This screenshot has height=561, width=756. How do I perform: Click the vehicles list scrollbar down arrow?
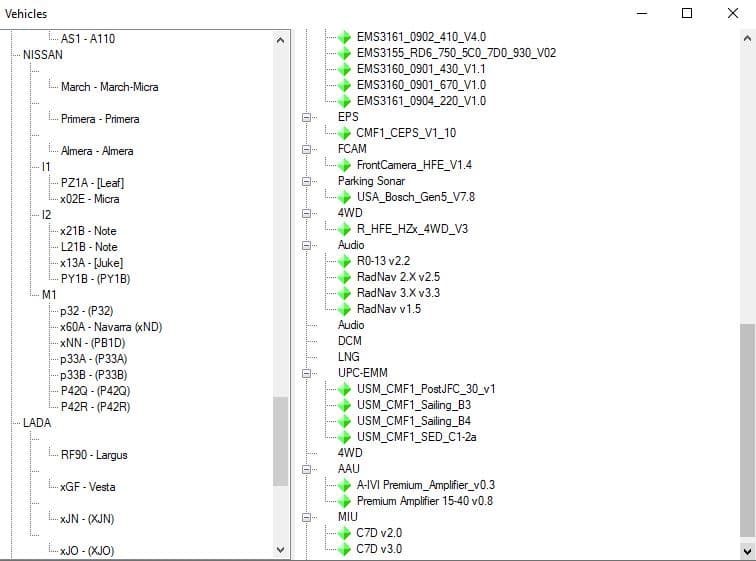coord(281,549)
